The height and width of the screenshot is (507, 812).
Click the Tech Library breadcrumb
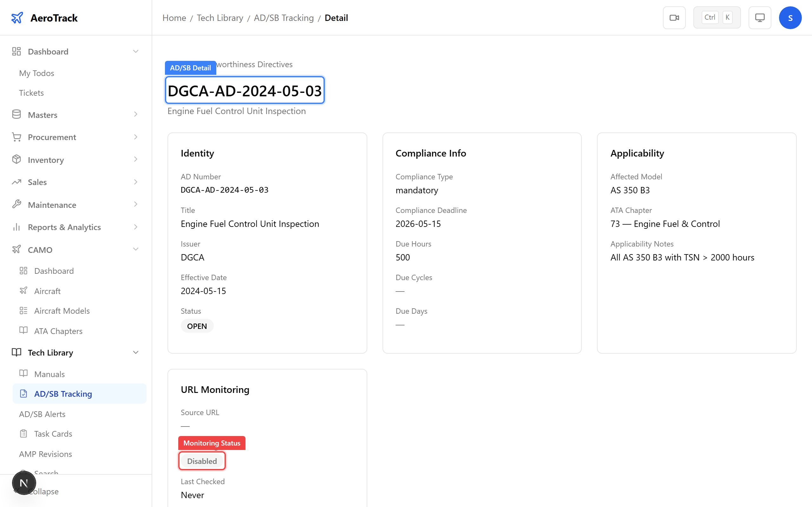tap(220, 18)
